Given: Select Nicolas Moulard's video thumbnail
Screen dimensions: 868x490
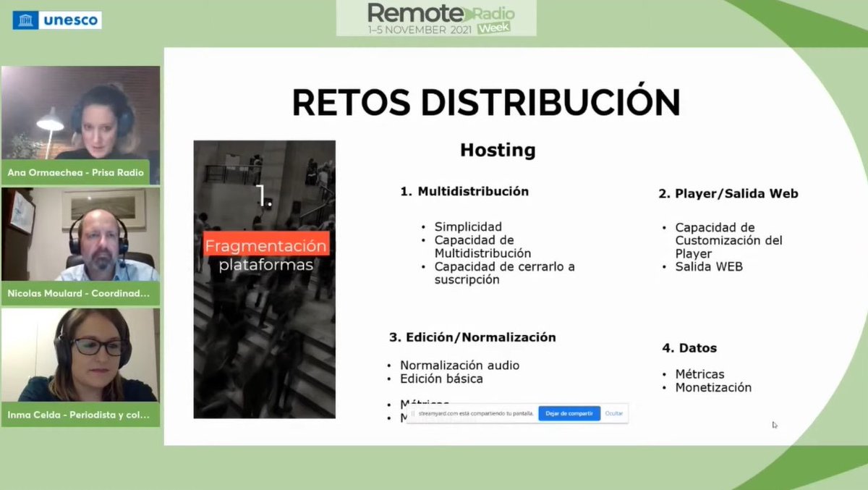Looking at the screenshot, I should point(80,239).
